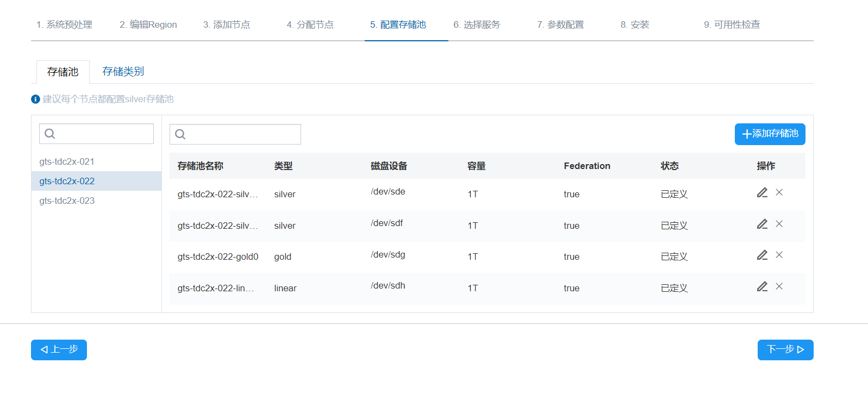Select node gts-tdc2x-023
Viewport: 868px width, 413px height.
(x=97, y=201)
